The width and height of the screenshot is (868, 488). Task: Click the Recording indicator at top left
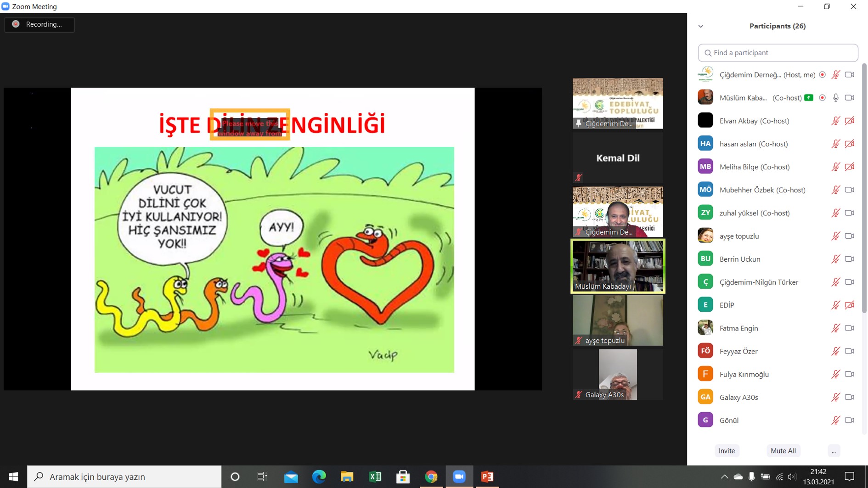click(x=39, y=24)
